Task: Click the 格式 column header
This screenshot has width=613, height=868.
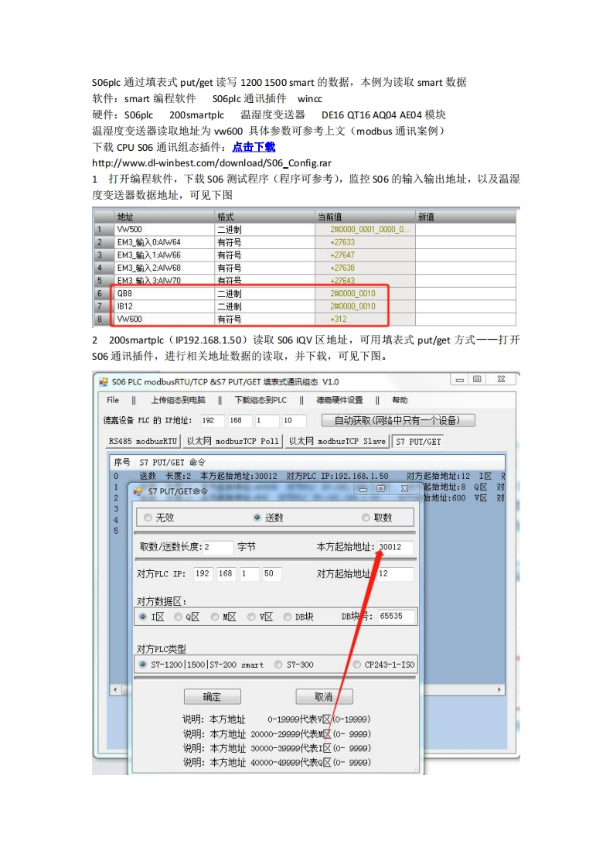Action: click(x=264, y=217)
